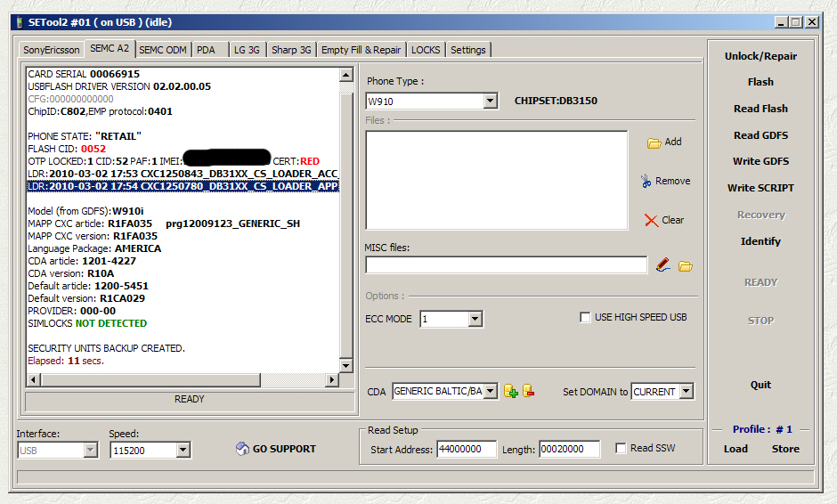The image size is (837, 504).
Task: Click the log panel scroll down arrow
Action: (346, 365)
